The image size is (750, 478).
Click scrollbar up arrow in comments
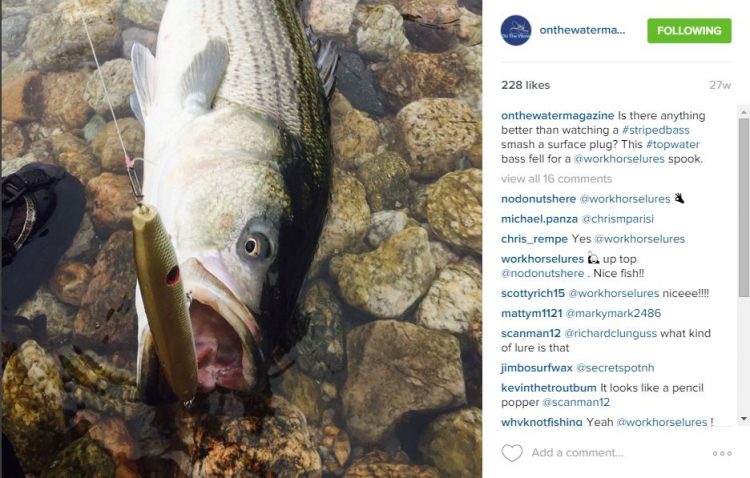point(743,112)
